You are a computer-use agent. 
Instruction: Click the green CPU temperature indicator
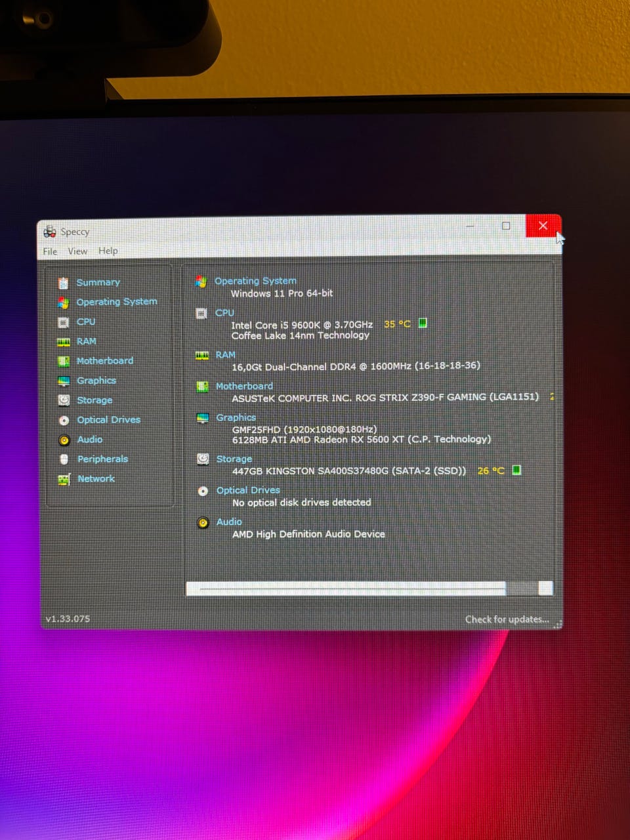pos(423,323)
